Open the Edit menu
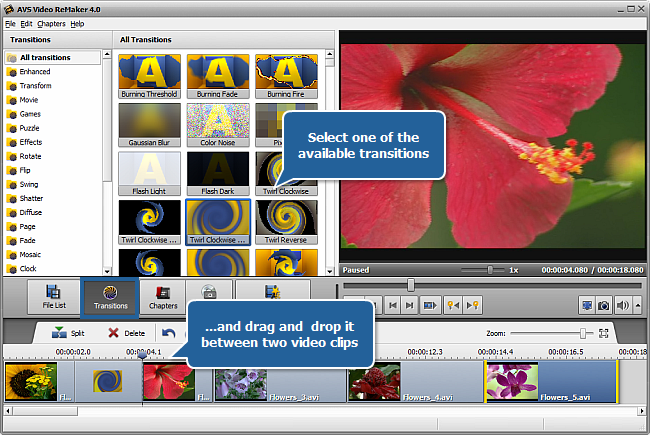This screenshot has width=650, height=435. (x=26, y=24)
